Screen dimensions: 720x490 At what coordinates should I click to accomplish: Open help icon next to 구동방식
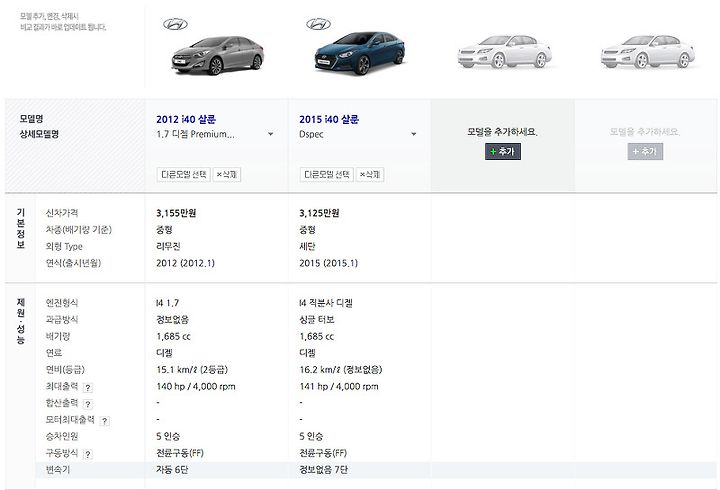point(88,454)
